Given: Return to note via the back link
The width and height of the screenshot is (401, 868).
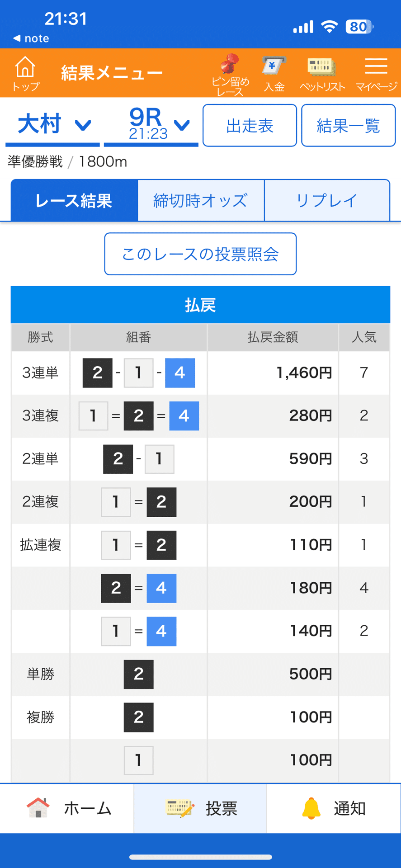Looking at the screenshot, I should 31,38.
